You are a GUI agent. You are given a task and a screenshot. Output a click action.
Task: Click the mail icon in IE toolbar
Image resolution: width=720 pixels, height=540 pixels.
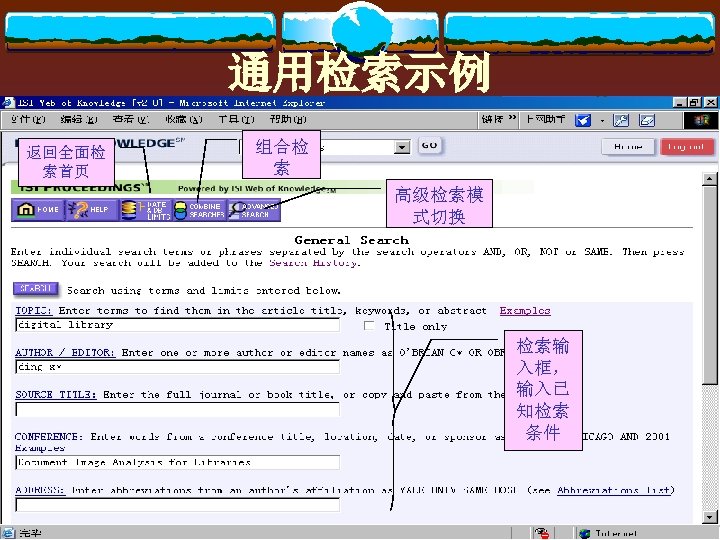coord(647,120)
